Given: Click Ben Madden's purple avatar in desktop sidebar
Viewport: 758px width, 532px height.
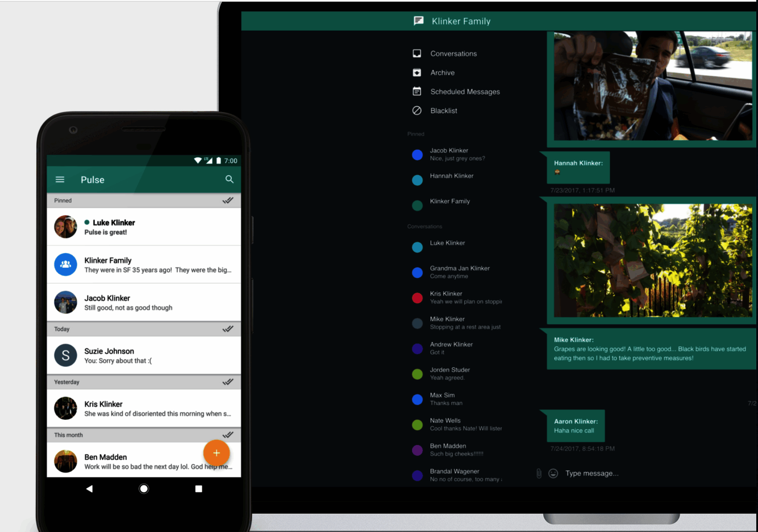Looking at the screenshot, I should click(417, 450).
